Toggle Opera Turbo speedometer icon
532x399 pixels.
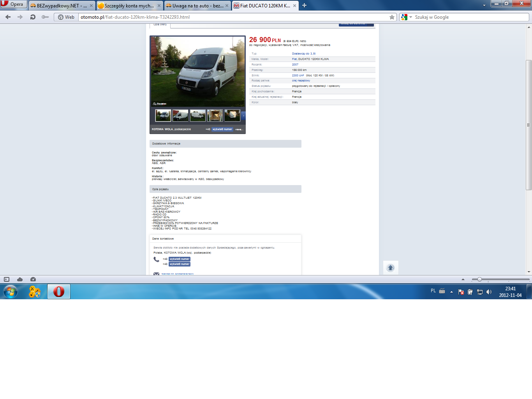tap(33, 279)
